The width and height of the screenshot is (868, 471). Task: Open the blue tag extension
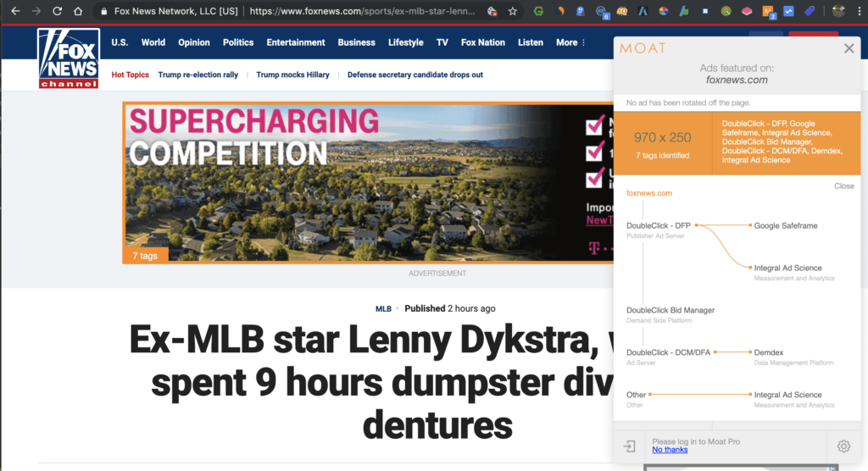click(810, 11)
